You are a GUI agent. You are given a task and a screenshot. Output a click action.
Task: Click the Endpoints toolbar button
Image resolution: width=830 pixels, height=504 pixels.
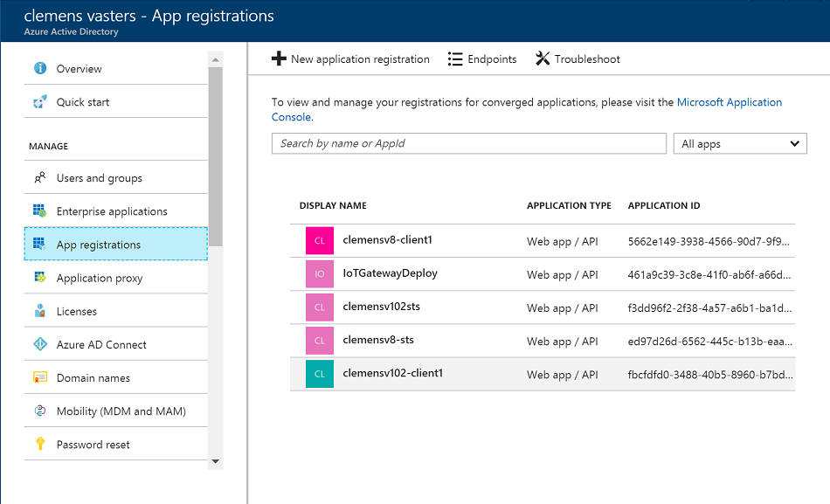(482, 59)
